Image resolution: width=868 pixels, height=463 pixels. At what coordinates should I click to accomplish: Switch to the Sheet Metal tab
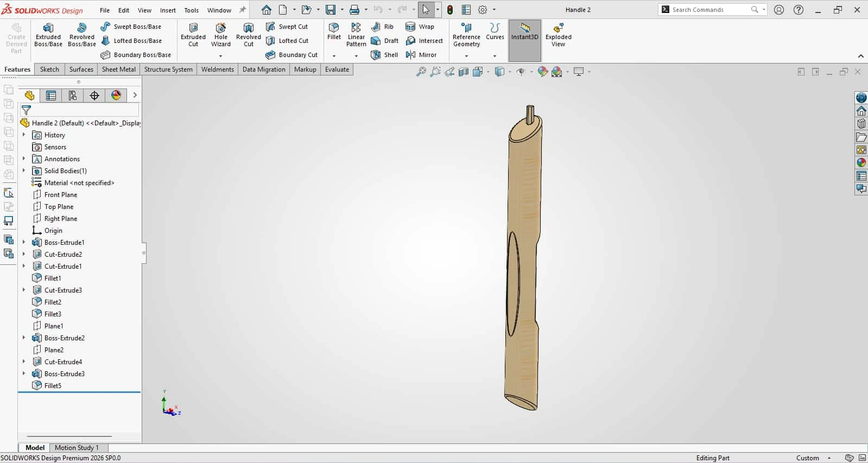point(119,69)
